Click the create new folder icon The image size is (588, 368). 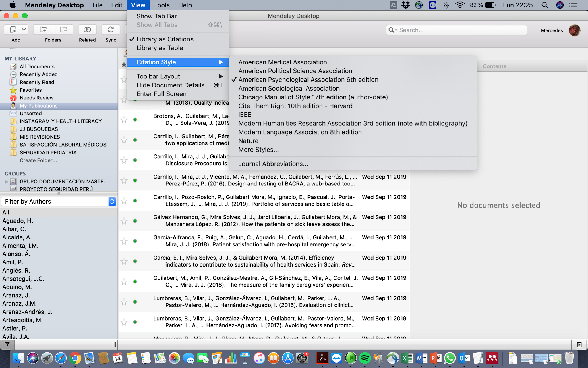click(43, 30)
